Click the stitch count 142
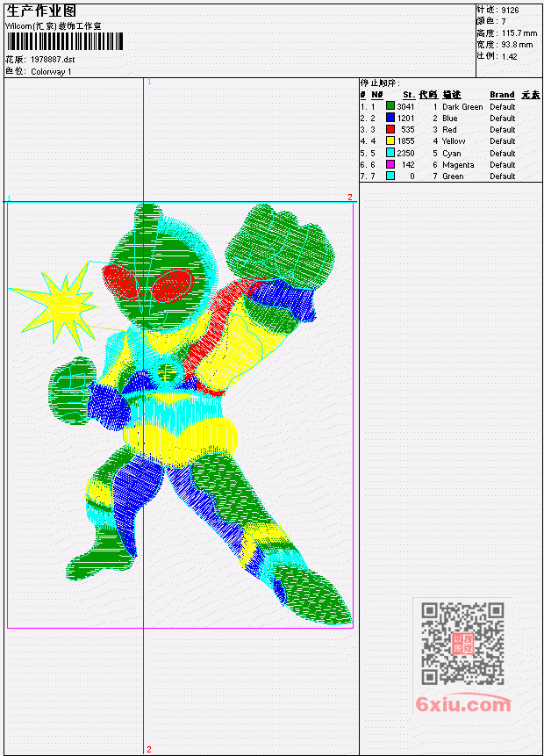 coord(408,165)
